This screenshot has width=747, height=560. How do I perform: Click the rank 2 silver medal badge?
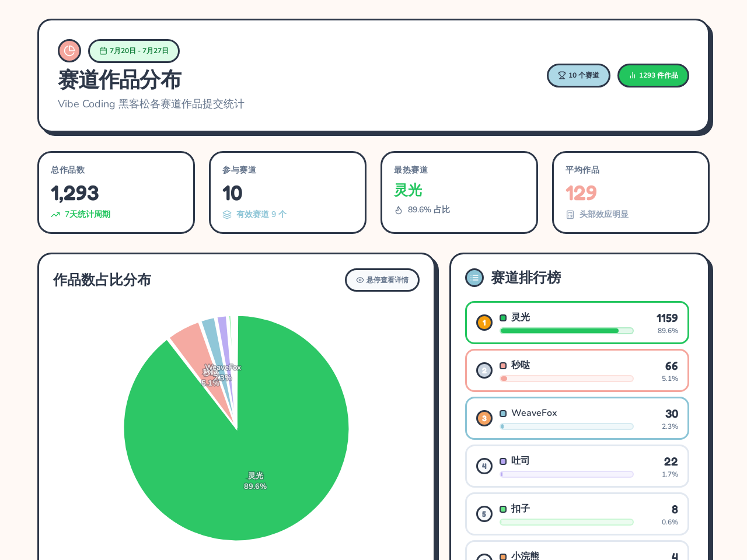click(484, 370)
